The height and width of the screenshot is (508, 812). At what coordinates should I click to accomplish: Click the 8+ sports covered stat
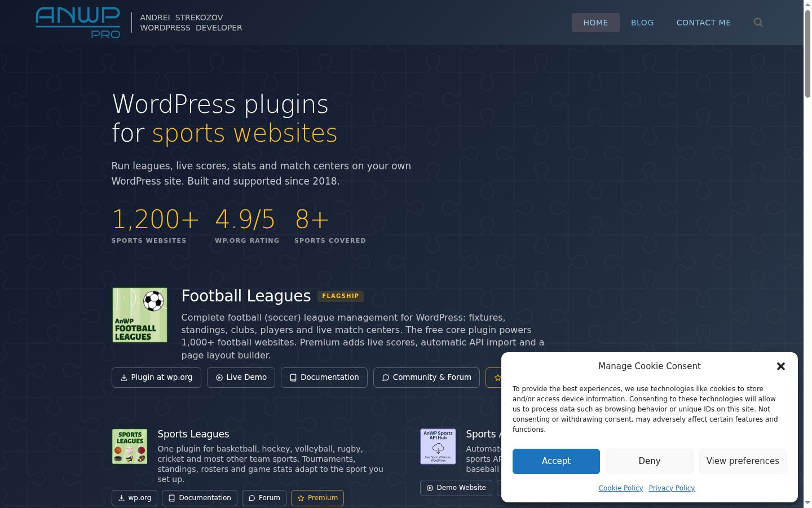pyautogui.click(x=330, y=226)
